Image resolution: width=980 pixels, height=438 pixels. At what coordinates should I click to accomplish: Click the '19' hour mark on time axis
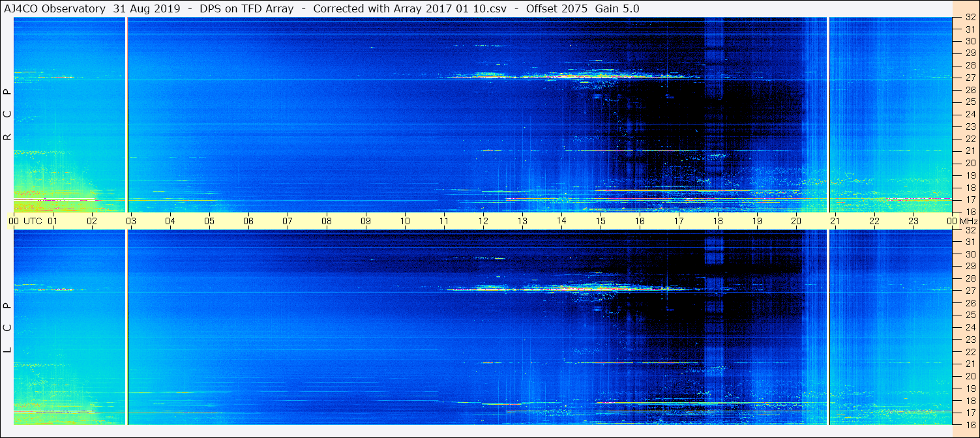coord(757,221)
